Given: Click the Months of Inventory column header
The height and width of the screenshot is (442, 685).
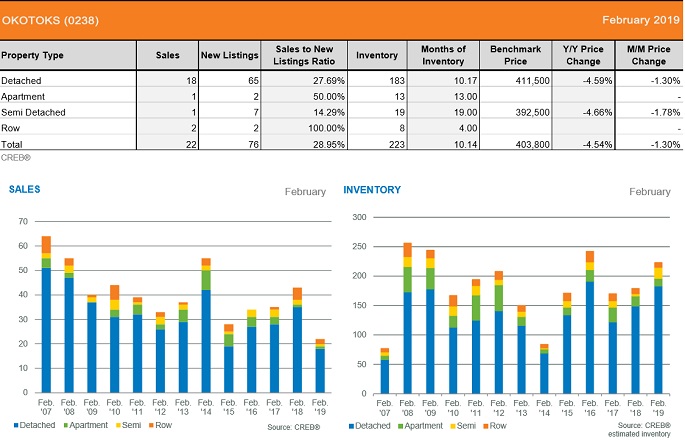Looking at the screenshot, I should pos(443,55).
